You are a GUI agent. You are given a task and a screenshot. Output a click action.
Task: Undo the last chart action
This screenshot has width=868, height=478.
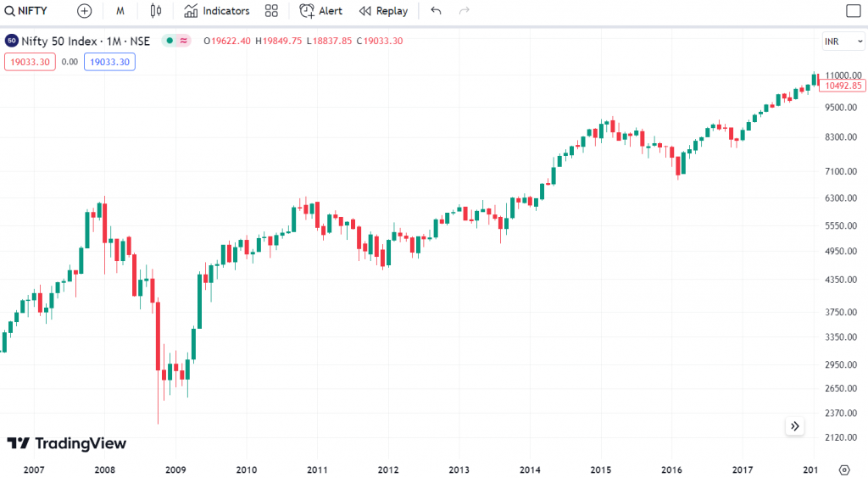(437, 10)
